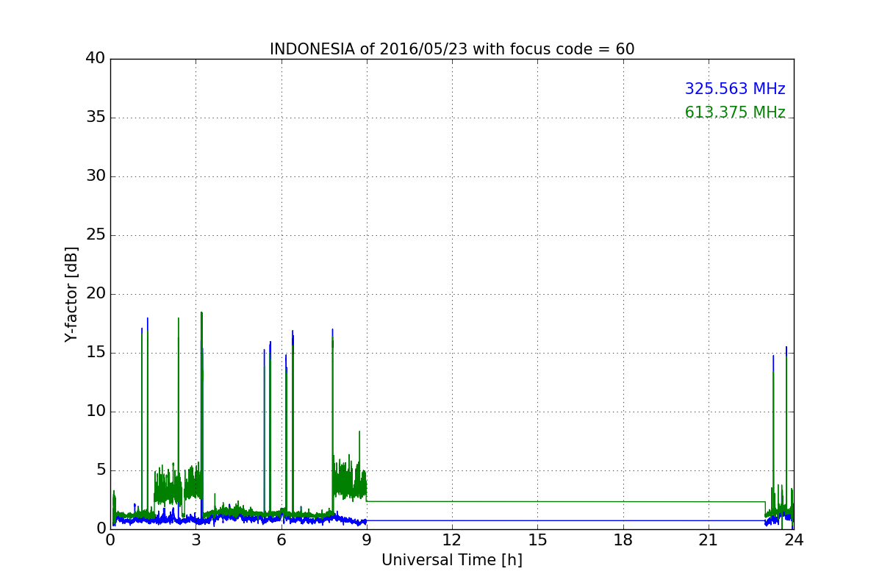Click the x-axis tick label 9

coord(367,539)
